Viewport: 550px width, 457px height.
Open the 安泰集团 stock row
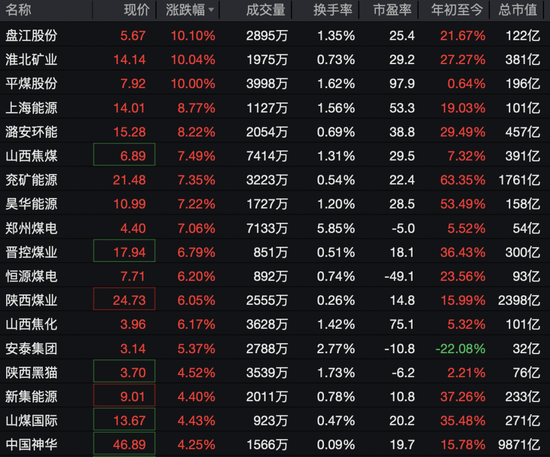coord(275,349)
